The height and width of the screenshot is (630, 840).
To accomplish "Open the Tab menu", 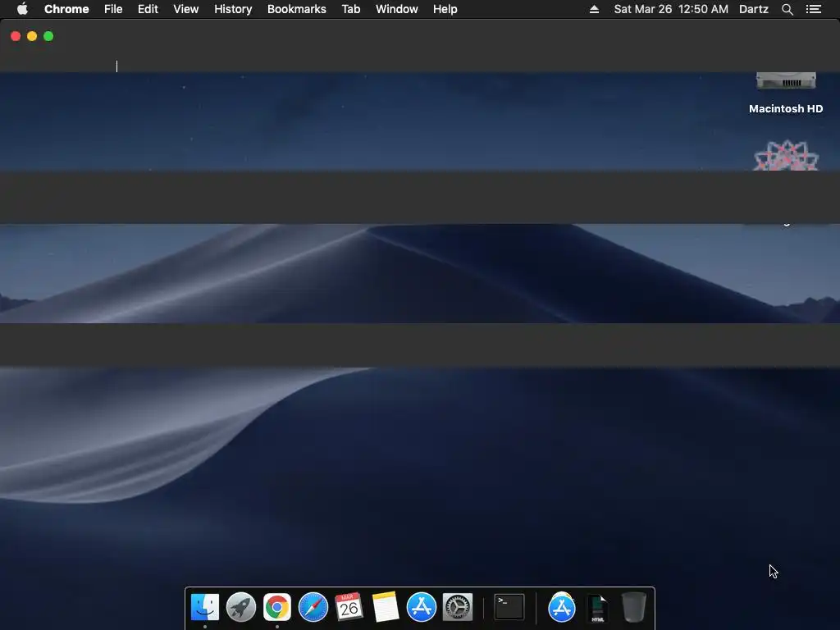I will (x=351, y=9).
